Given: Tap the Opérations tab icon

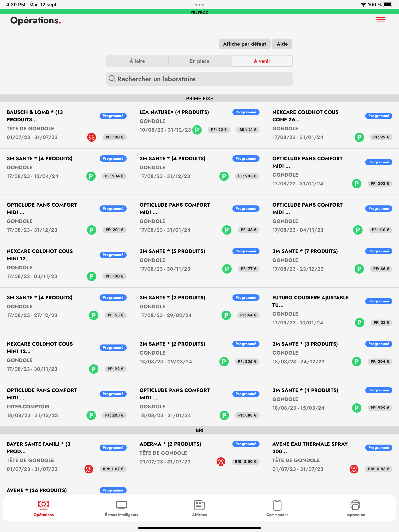Looking at the screenshot, I should pos(44,505).
